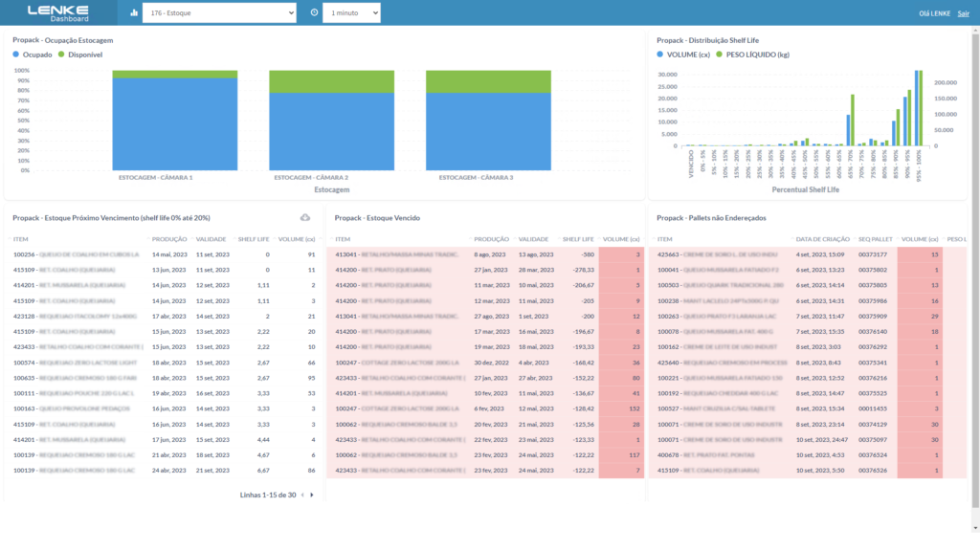Click the vertical page scrollbar thumb
This screenshot has height=551, width=980.
click(975, 269)
